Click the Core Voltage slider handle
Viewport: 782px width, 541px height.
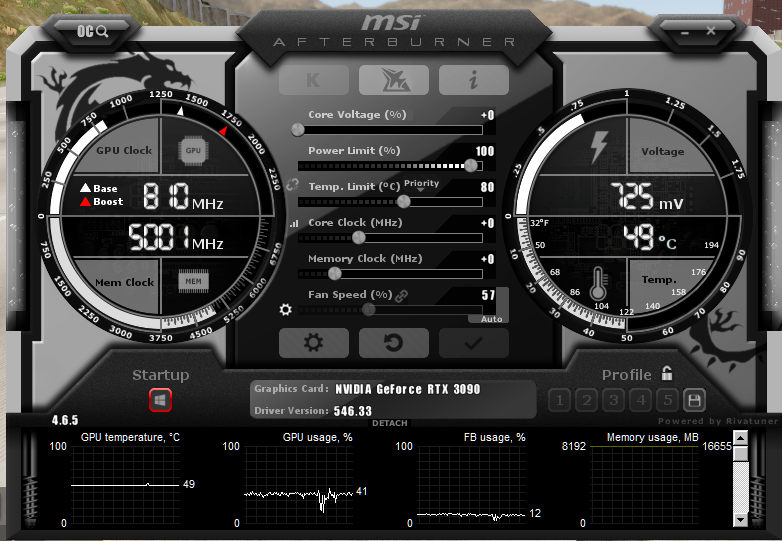point(298,130)
